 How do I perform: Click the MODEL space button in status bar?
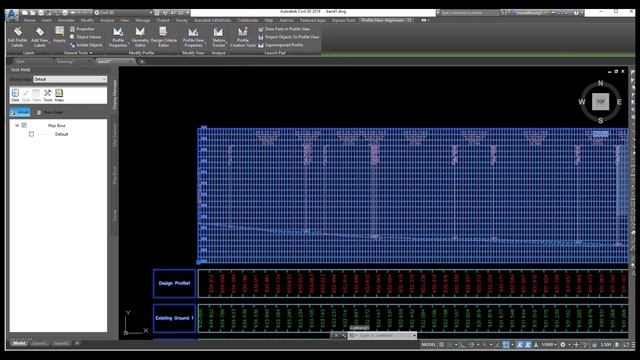(x=429, y=345)
